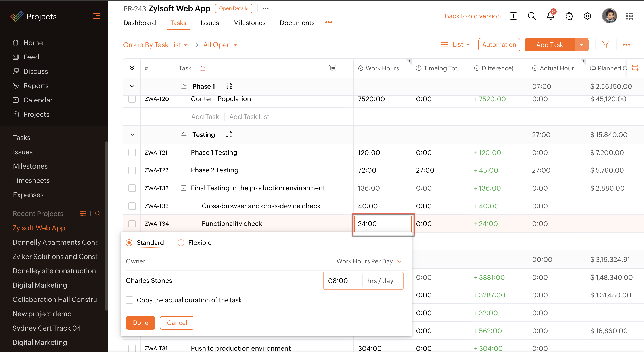Tick the checkbox for ZWA-T21 task
644x352 pixels.
[x=132, y=153]
